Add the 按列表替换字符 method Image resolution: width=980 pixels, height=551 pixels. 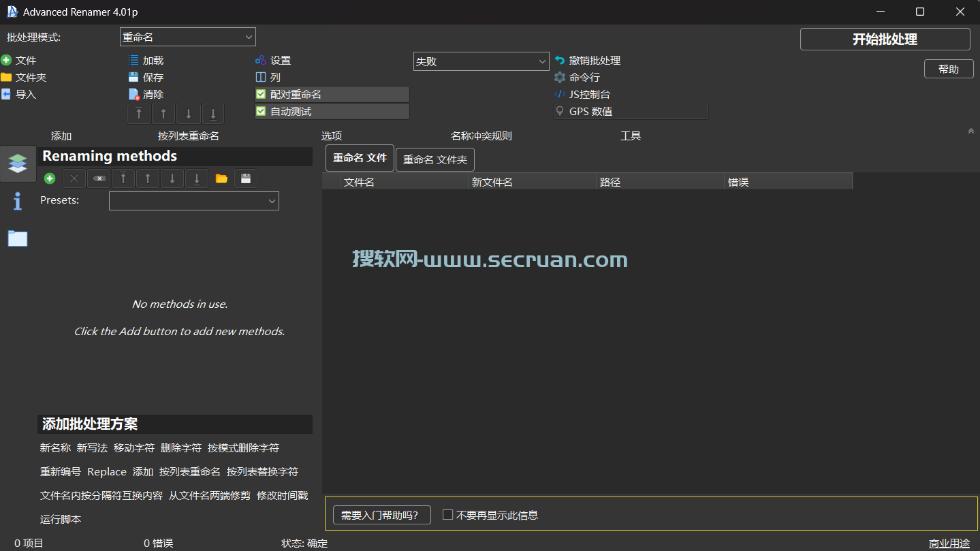(262, 472)
